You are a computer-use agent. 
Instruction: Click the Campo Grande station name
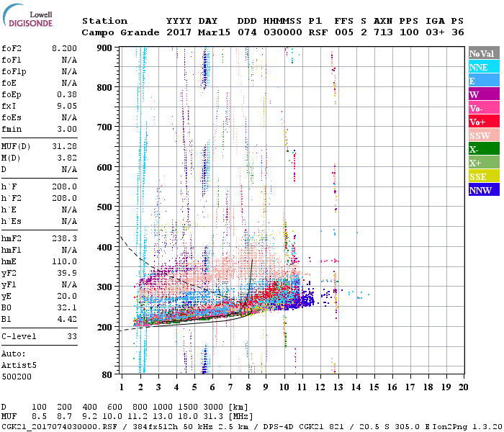(120, 32)
